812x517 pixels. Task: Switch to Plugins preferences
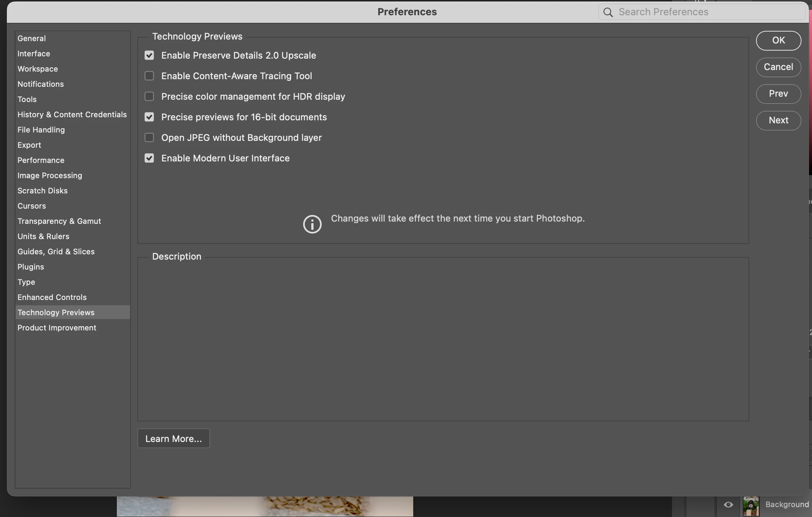[73, 267]
